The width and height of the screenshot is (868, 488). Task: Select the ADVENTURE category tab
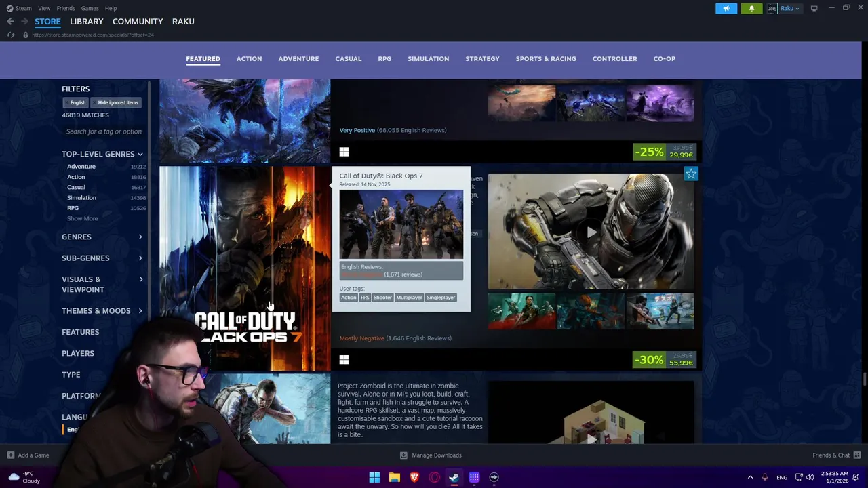pos(298,58)
